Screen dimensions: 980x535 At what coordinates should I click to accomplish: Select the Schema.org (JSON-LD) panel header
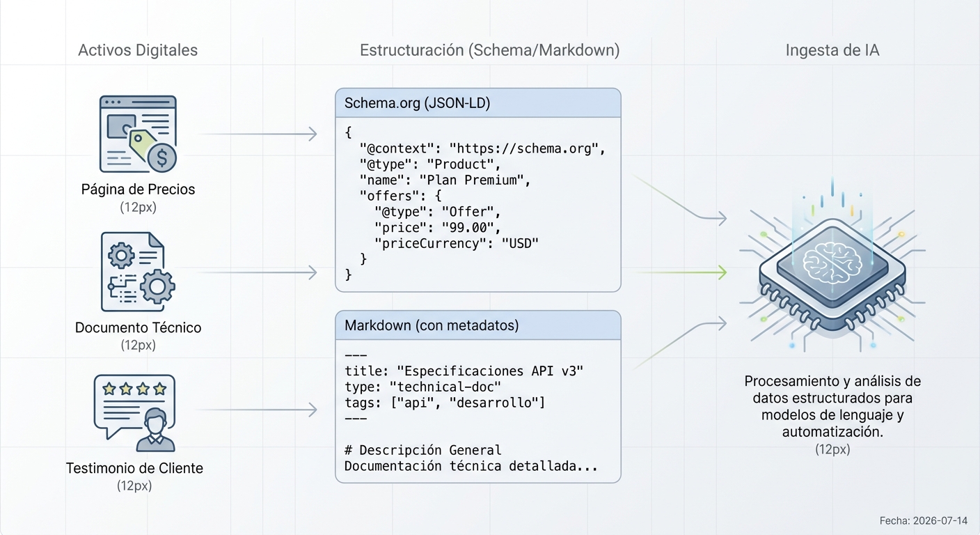click(x=477, y=103)
